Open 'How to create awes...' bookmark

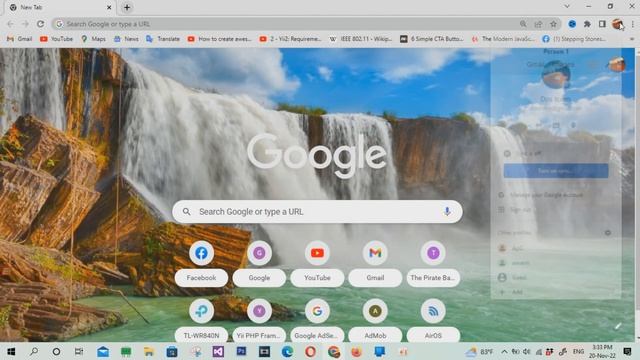pyautogui.click(x=220, y=39)
